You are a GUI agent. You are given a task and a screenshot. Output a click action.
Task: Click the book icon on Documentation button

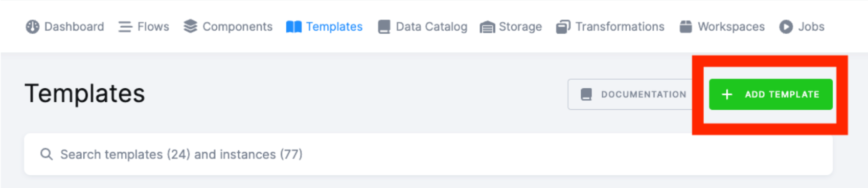coord(586,95)
